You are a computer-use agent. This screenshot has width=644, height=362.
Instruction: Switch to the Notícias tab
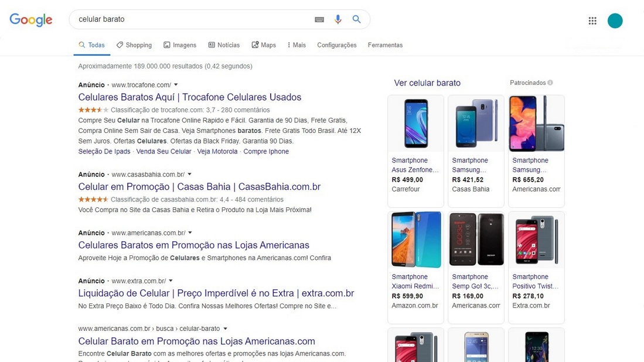point(224,45)
